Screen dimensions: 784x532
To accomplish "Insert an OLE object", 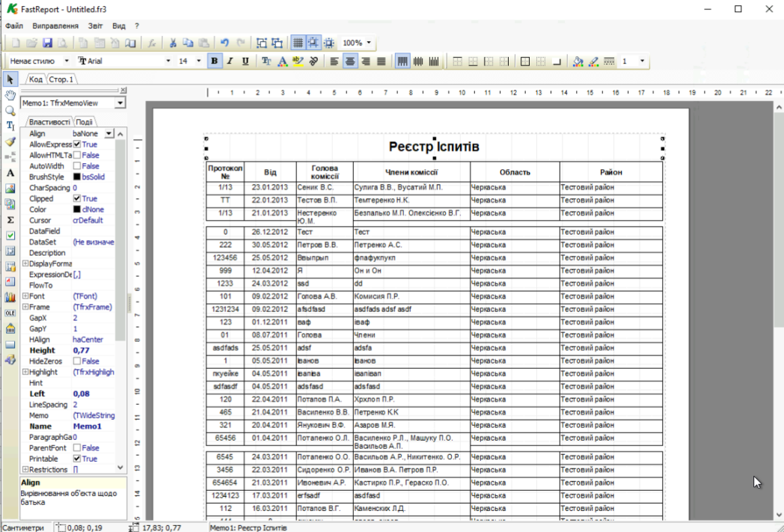I will pyautogui.click(x=10, y=313).
